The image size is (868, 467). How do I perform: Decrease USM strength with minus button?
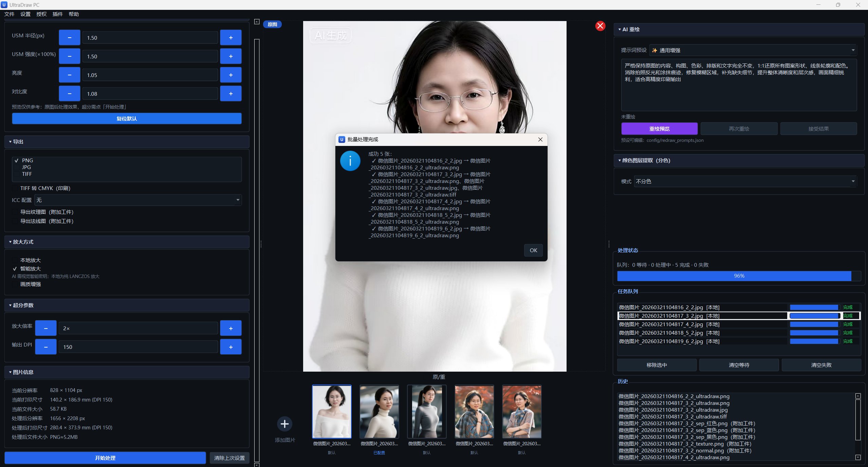[69, 56]
